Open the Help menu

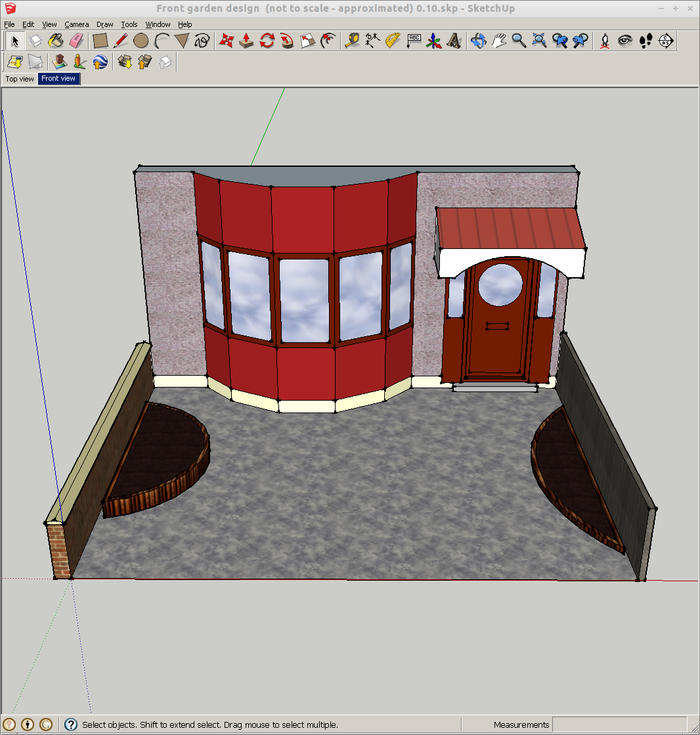[185, 24]
